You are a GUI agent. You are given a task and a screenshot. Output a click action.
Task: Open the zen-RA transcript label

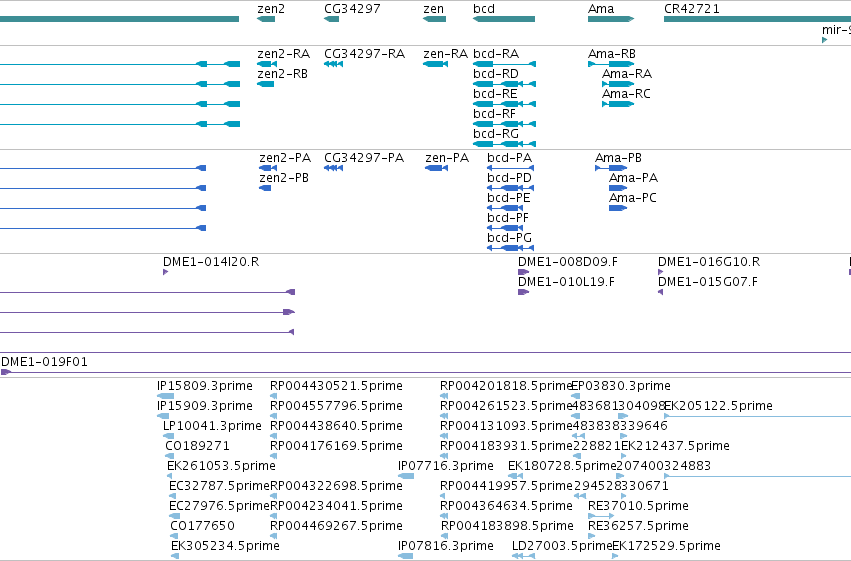click(445, 54)
